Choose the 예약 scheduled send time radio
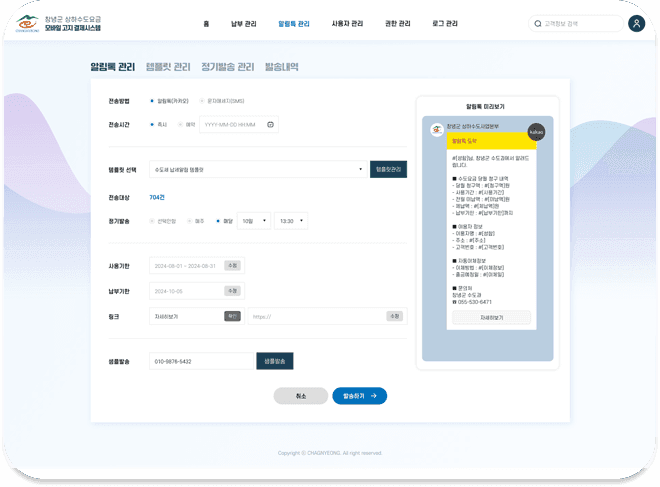Viewport: 660px width, 487px height. [x=180, y=125]
